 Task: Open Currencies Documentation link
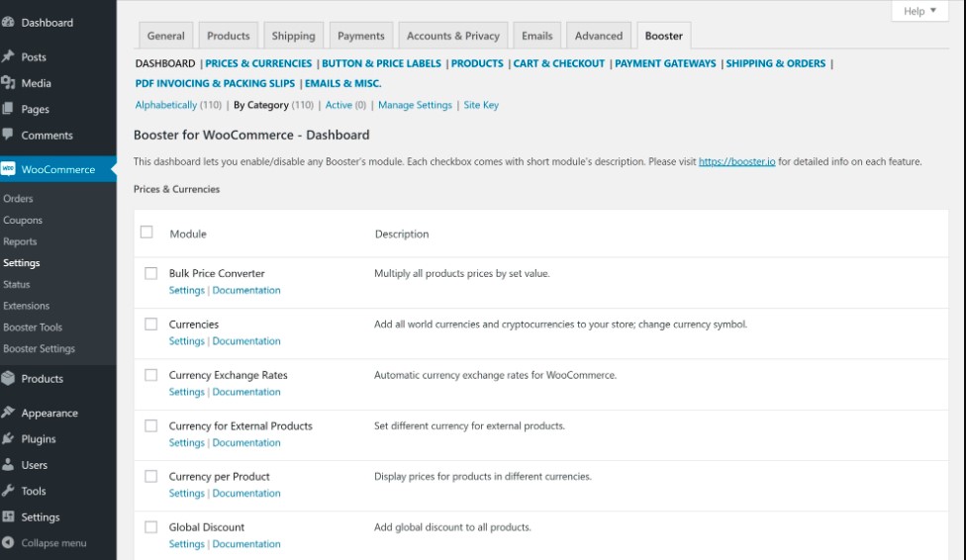click(x=246, y=340)
